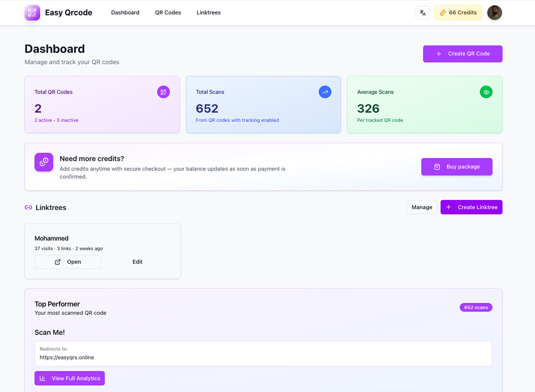
Task: Open the Linktrees nav item
Action: [208, 13]
